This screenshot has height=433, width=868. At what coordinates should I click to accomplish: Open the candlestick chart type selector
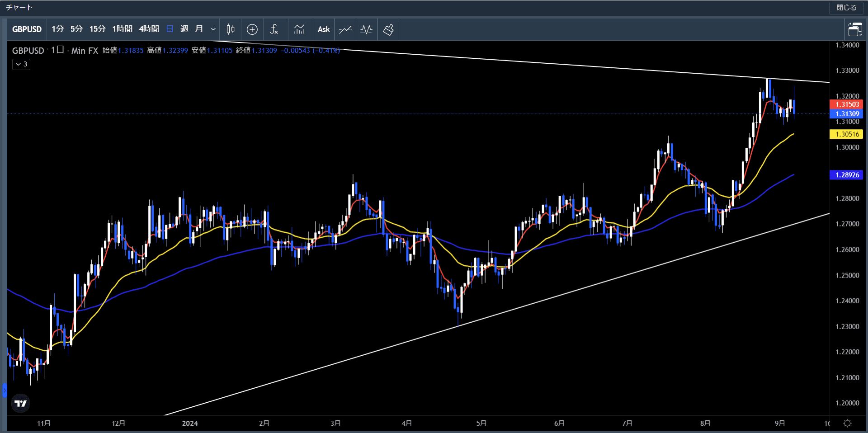[230, 29]
